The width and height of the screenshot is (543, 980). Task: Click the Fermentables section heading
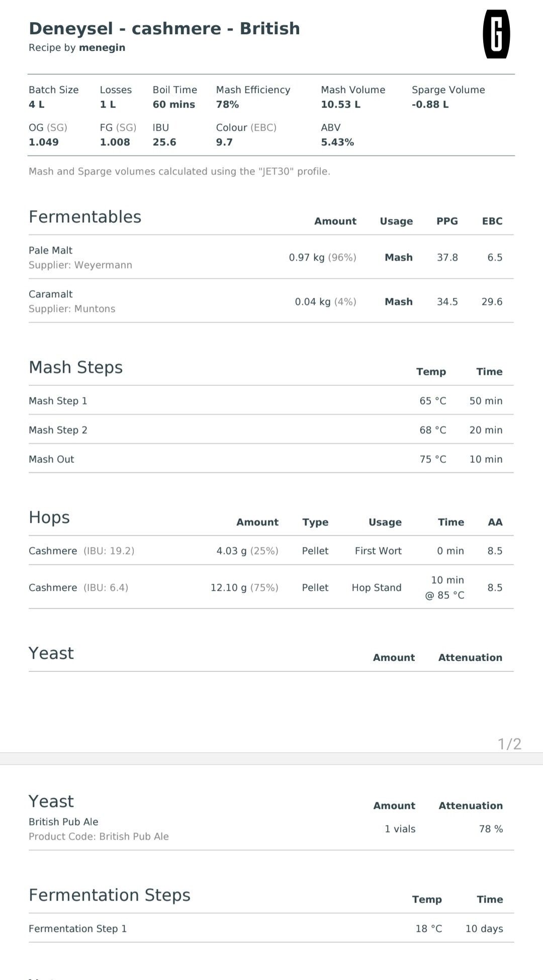point(85,217)
